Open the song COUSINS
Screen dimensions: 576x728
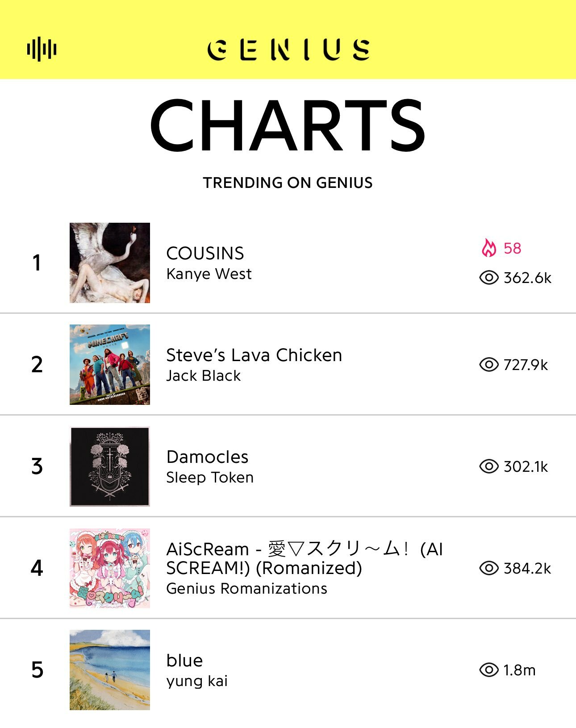tap(205, 253)
